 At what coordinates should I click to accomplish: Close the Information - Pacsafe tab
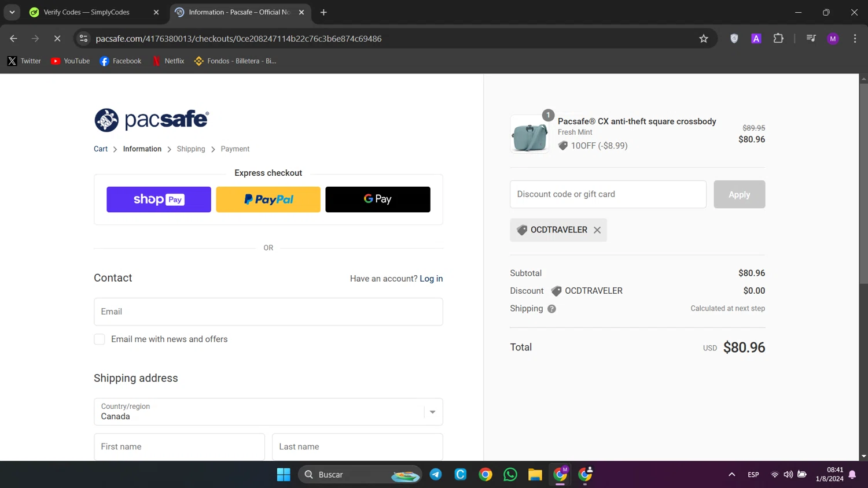[x=301, y=12]
